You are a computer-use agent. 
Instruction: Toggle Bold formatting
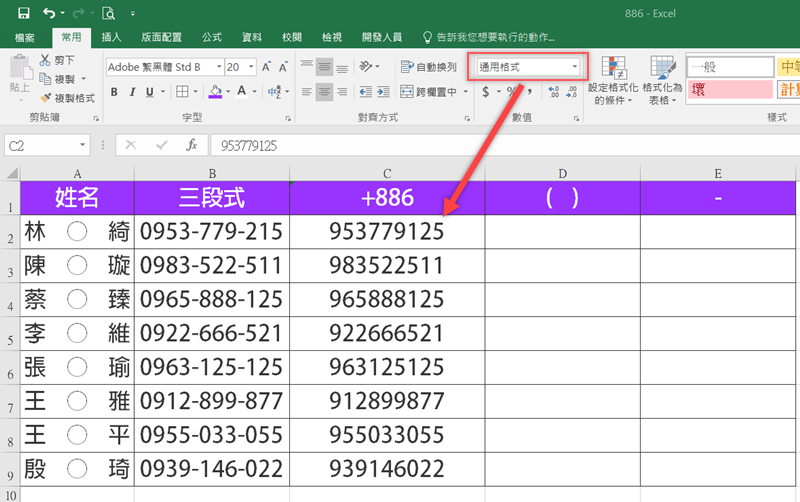coord(115,92)
